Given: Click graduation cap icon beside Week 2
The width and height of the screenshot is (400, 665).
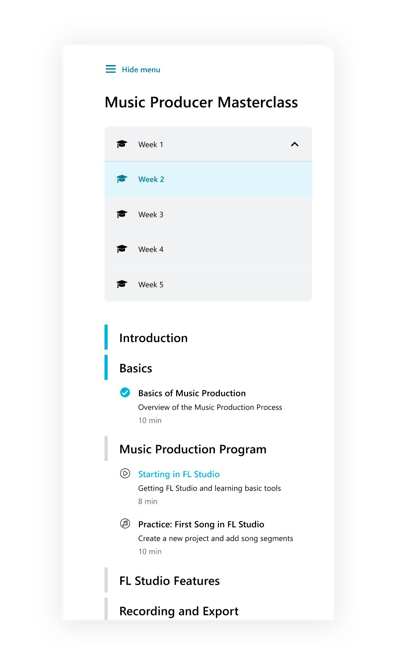Looking at the screenshot, I should tap(122, 179).
